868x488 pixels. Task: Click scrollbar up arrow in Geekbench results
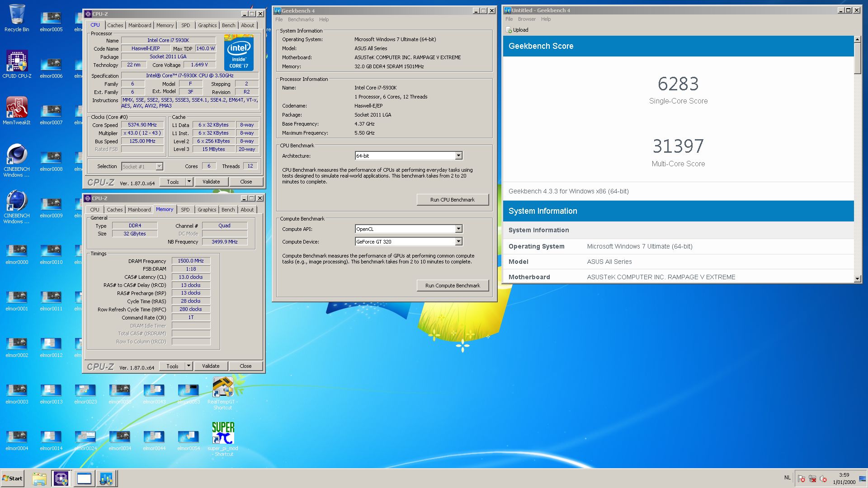tap(858, 39)
